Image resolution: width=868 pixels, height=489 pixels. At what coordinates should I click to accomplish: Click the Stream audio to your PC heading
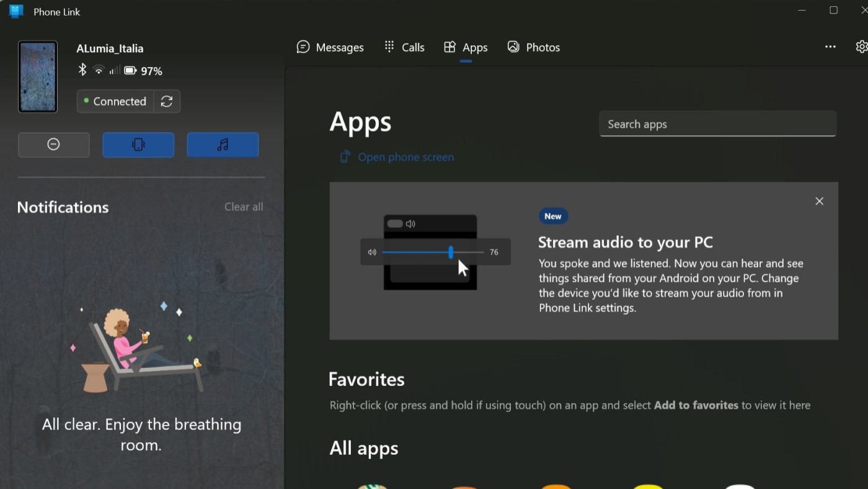[626, 242]
